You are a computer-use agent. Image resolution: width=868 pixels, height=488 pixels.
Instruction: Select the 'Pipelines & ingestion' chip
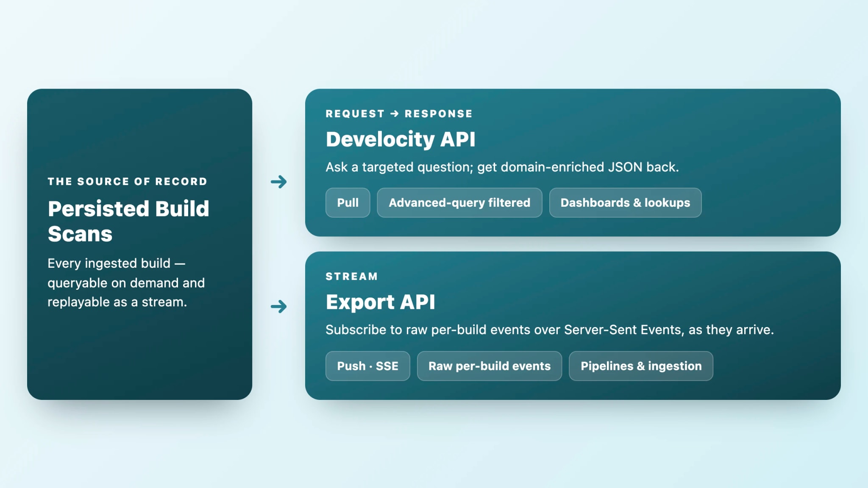(641, 366)
